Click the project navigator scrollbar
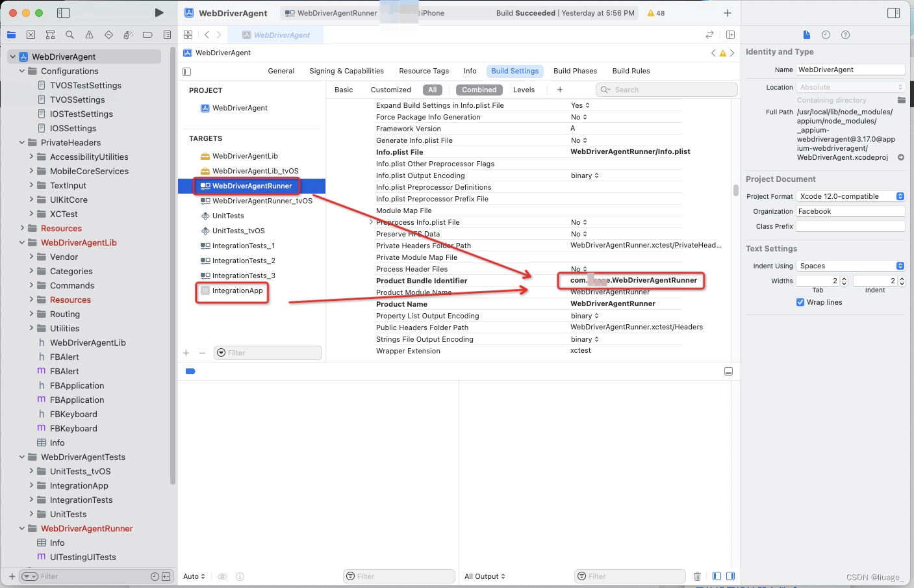914x588 pixels. pos(173,266)
